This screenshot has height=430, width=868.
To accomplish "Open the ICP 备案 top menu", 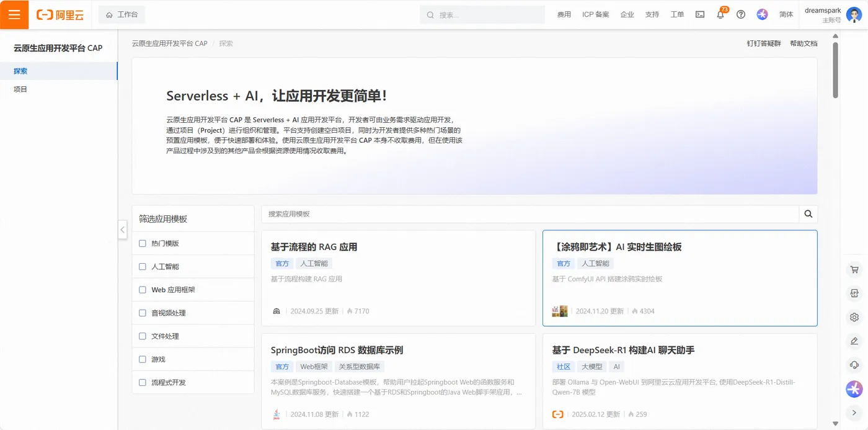I will [x=596, y=14].
